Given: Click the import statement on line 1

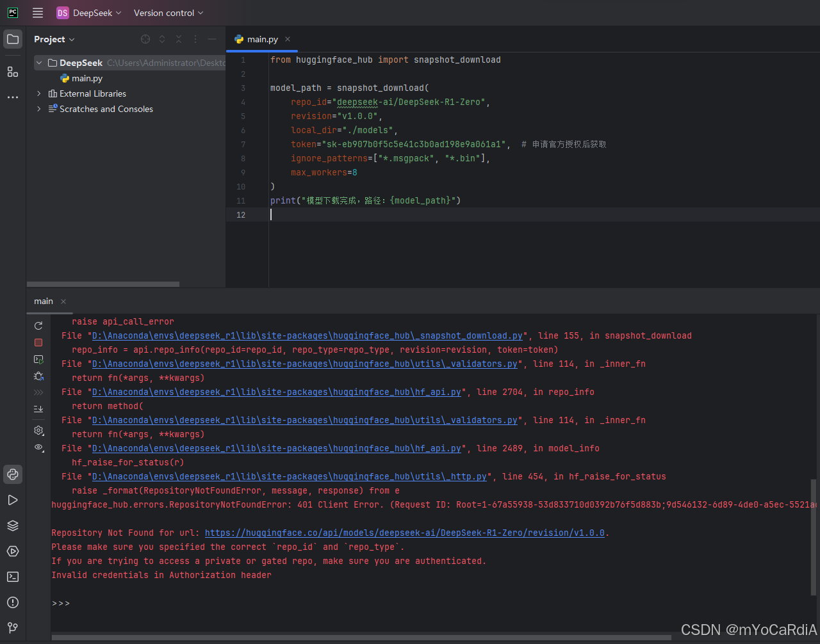Looking at the screenshot, I should tap(386, 60).
